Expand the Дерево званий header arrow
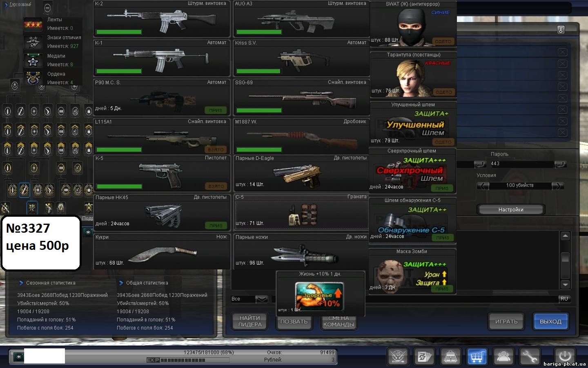 tap(6, 5)
